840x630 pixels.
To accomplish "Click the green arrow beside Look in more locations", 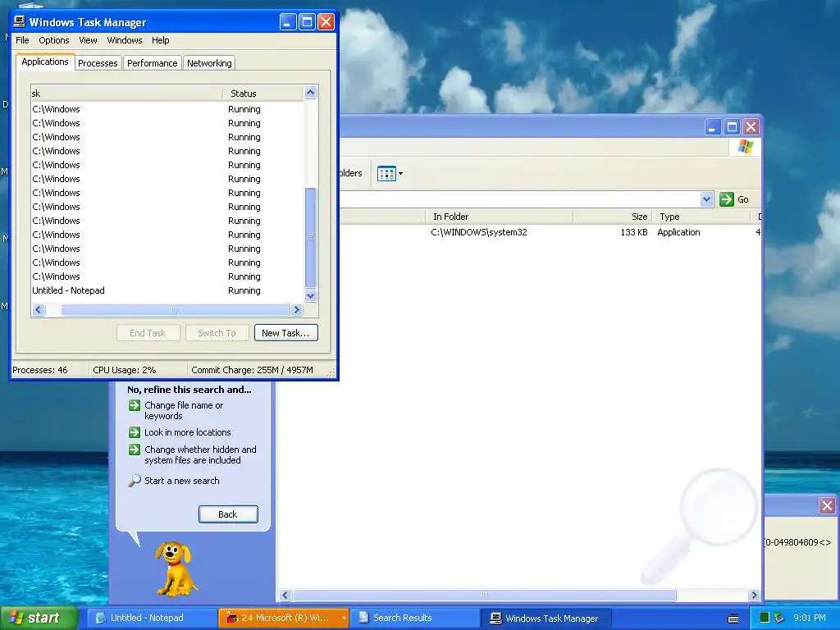I will (x=135, y=432).
